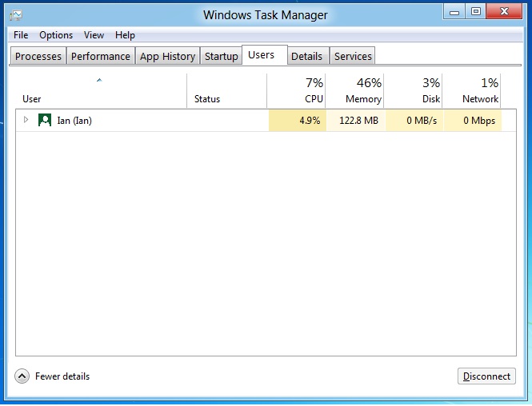Click the 4.9% CPU value cell
Image resolution: width=532 pixels, height=406 pixels.
tap(298, 121)
